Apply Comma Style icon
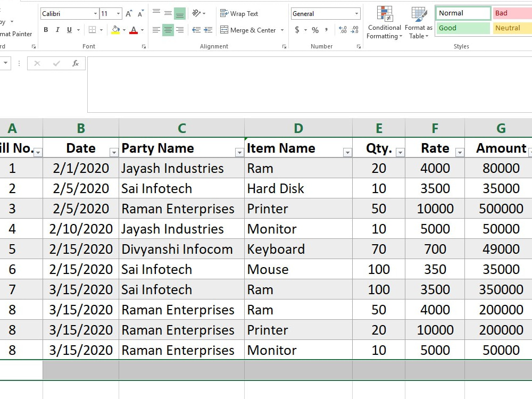Image resolution: width=532 pixels, height=399 pixels. coord(327,30)
